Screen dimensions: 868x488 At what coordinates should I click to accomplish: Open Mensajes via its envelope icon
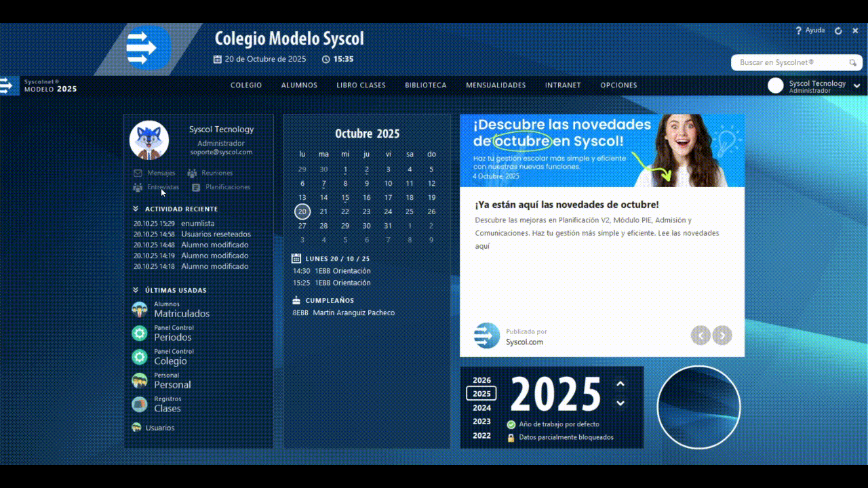tap(138, 173)
